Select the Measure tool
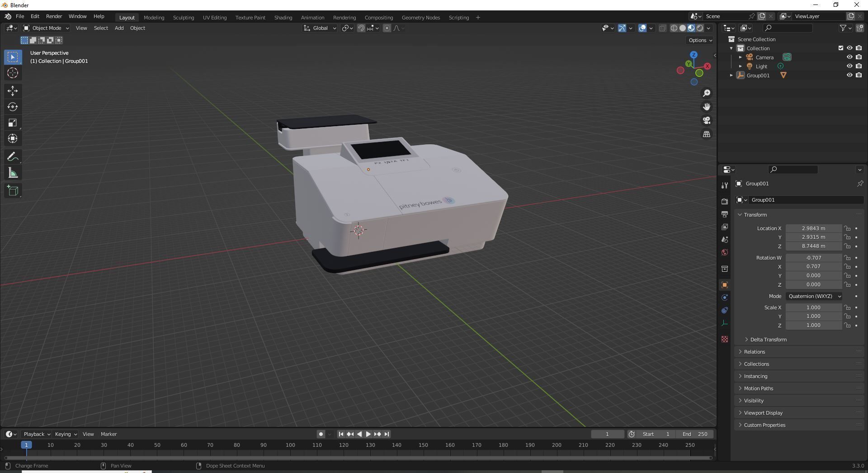Viewport: 868px width, 473px height. click(x=13, y=173)
